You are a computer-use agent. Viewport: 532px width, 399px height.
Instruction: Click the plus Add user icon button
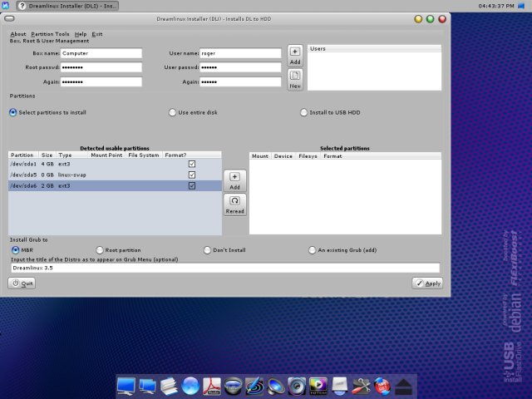tap(295, 56)
